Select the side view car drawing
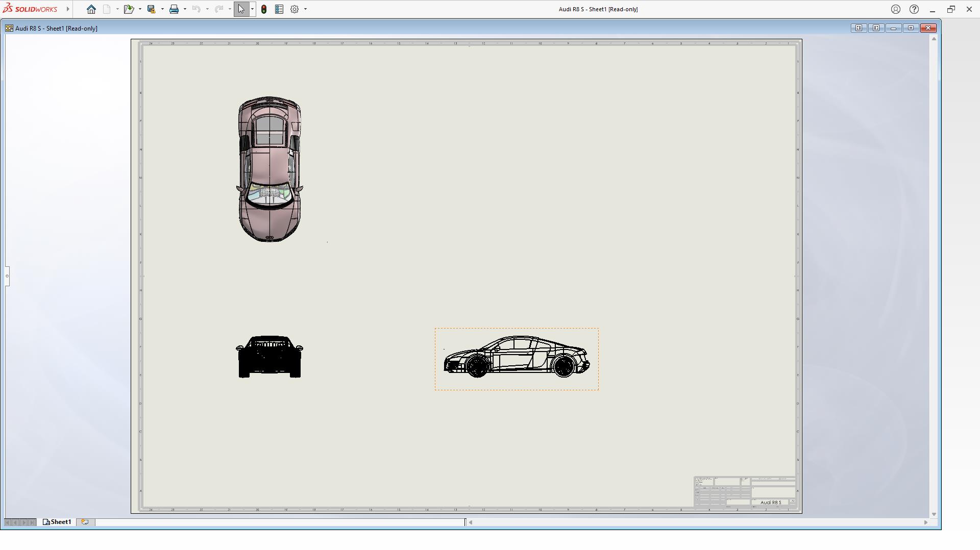980x550 pixels. (x=517, y=357)
